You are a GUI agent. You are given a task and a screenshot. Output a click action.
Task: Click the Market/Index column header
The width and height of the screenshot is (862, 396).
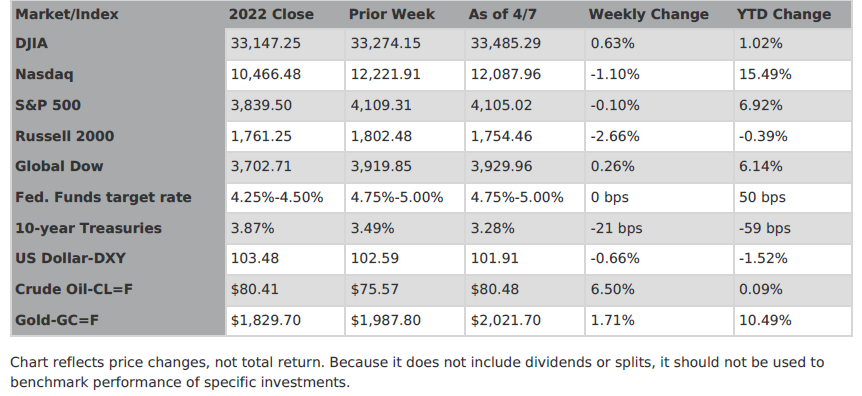(x=67, y=14)
